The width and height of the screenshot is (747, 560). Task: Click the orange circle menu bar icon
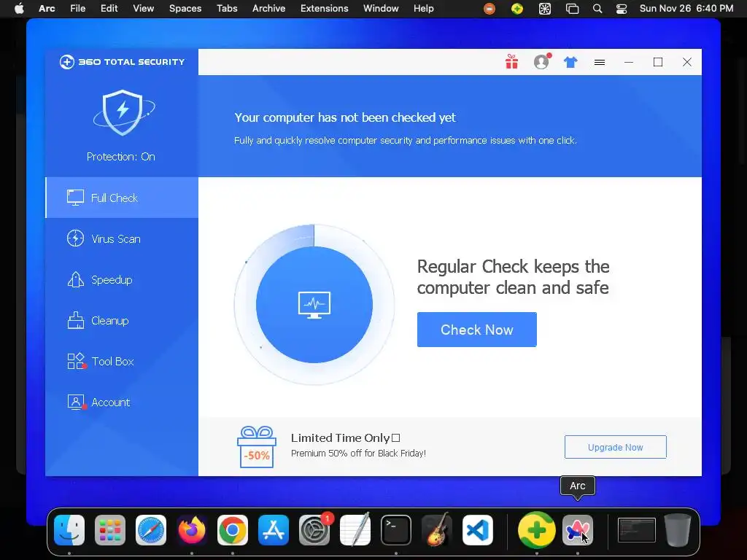click(x=489, y=9)
